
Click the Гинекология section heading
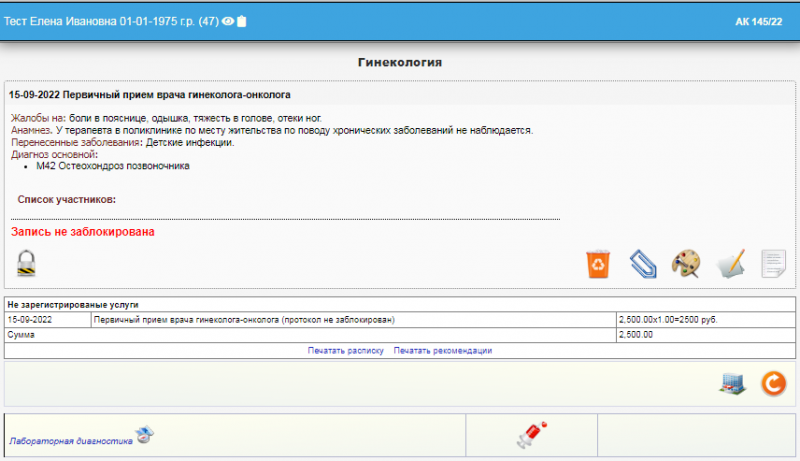coord(400,62)
